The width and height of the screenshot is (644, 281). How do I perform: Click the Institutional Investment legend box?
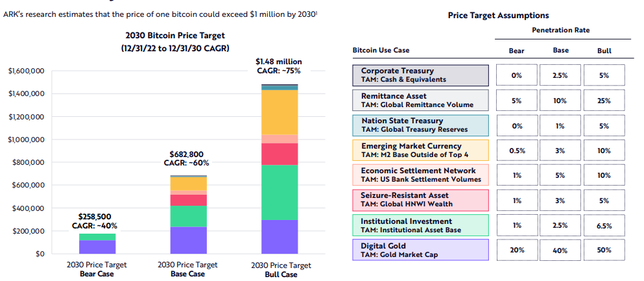[x=420, y=225]
